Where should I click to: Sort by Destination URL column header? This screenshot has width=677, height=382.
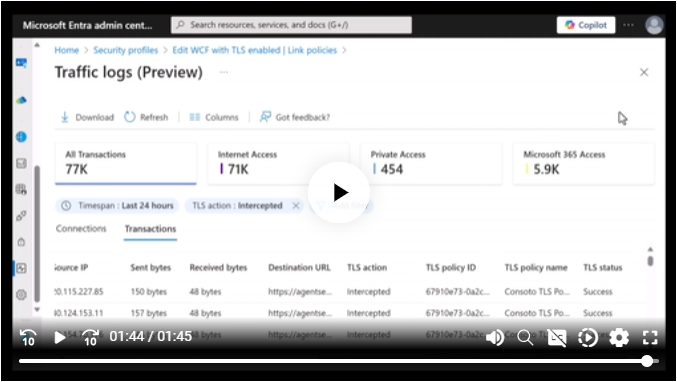pos(299,268)
